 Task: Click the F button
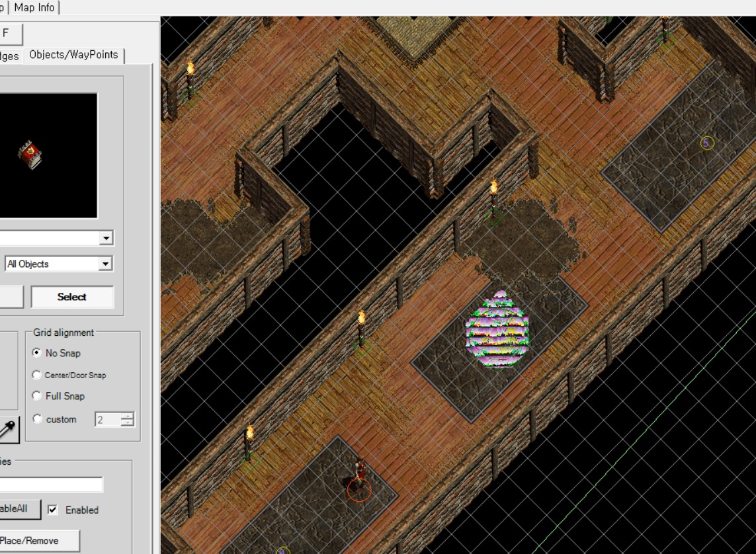[10, 34]
